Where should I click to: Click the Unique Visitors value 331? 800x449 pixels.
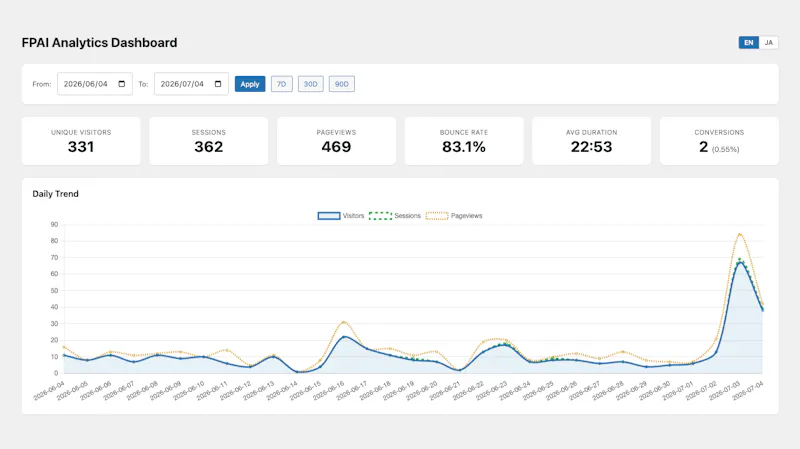81,147
